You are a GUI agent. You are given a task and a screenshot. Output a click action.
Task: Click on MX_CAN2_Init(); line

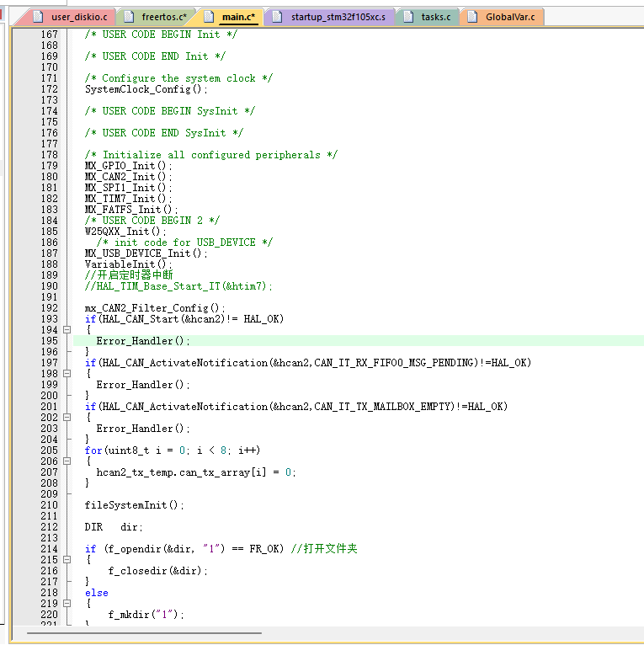point(128,177)
